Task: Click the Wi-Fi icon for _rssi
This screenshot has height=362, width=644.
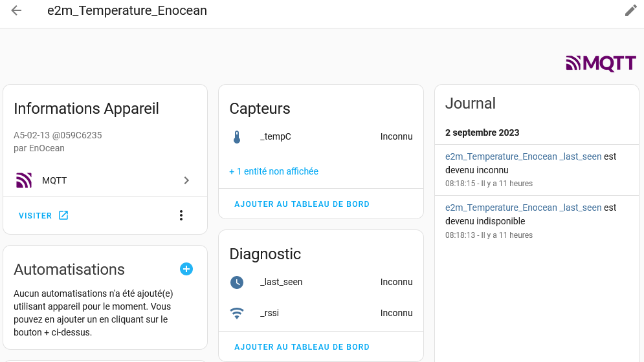Action: pyautogui.click(x=237, y=314)
